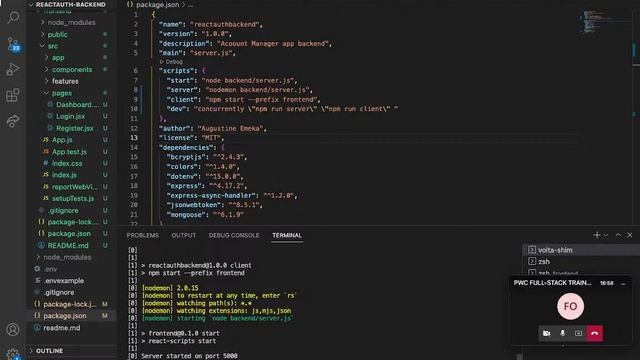Image resolution: width=640 pixels, height=360 pixels.
Task: Select the zsh terminal entry
Action: coord(581,262)
